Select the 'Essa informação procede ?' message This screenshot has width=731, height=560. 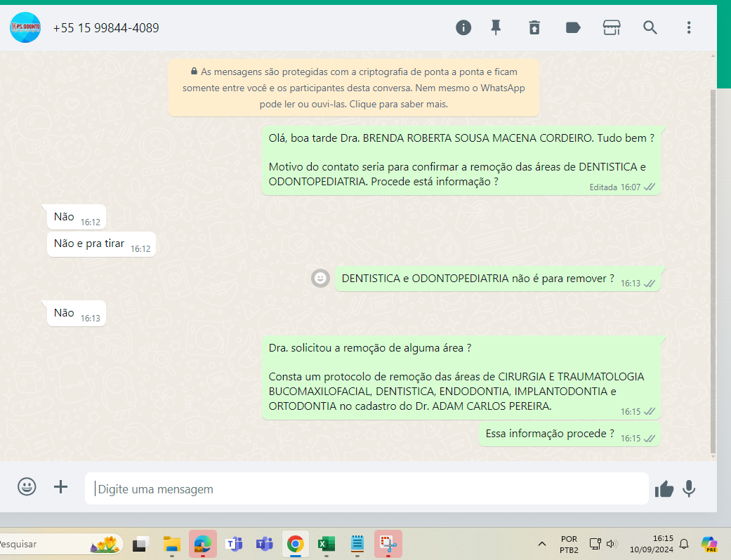[569, 434]
